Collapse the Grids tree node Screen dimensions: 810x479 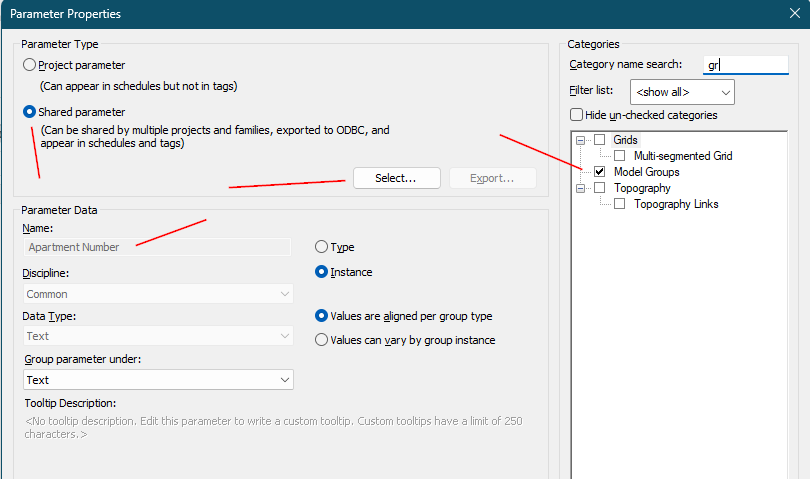[x=580, y=140]
